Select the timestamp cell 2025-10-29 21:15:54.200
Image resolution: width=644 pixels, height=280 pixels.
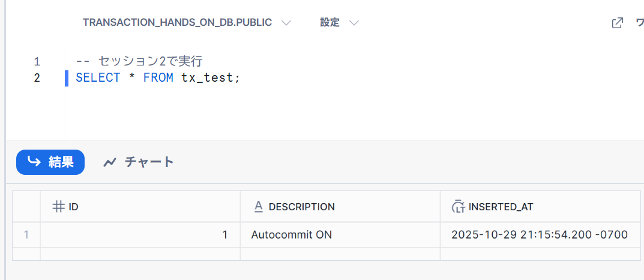tap(539, 235)
